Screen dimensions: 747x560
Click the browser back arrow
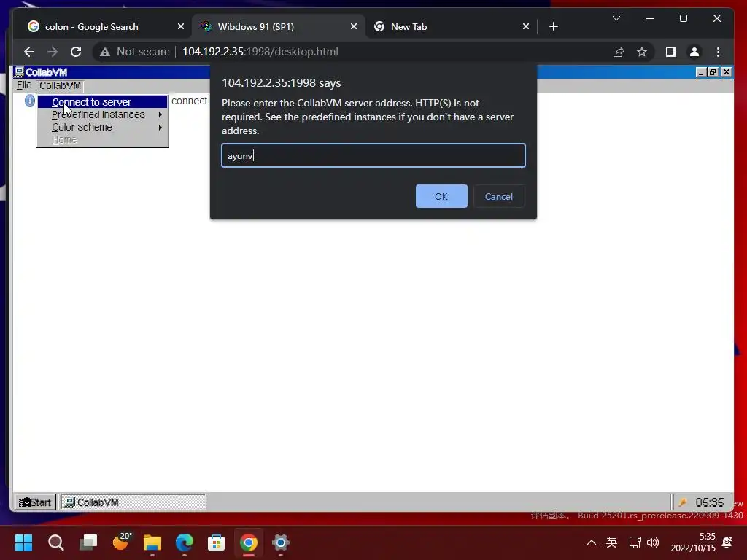pos(29,52)
